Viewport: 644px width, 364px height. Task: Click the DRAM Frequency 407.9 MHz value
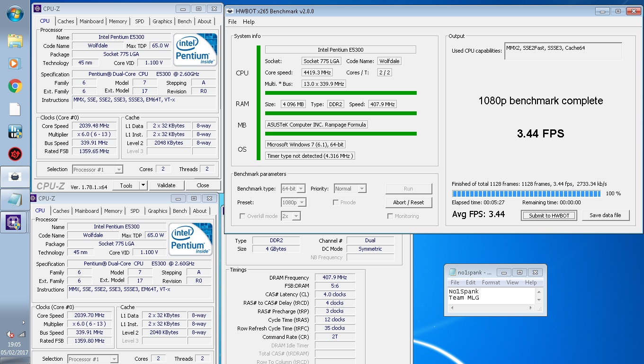point(335,278)
